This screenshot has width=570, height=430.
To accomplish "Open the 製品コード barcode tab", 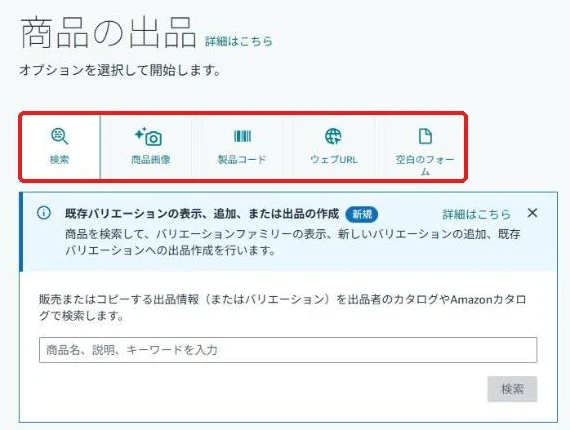I will click(242, 147).
